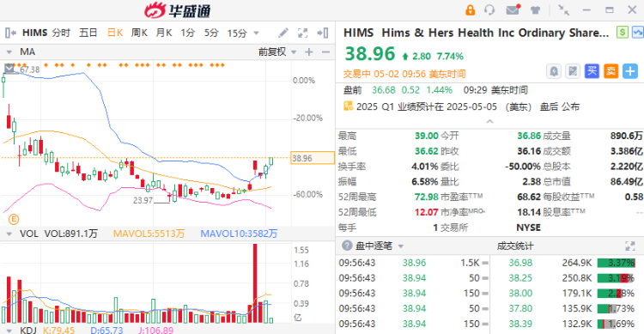
Task: Click the 3.37% bar for price 36.98
Action: [616, 263]
